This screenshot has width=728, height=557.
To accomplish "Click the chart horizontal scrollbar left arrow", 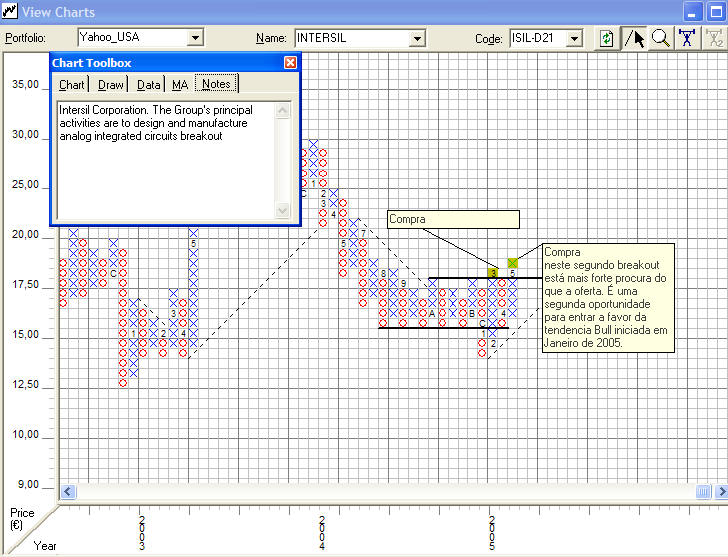I will pyautogui.click(x=69, y=491).
